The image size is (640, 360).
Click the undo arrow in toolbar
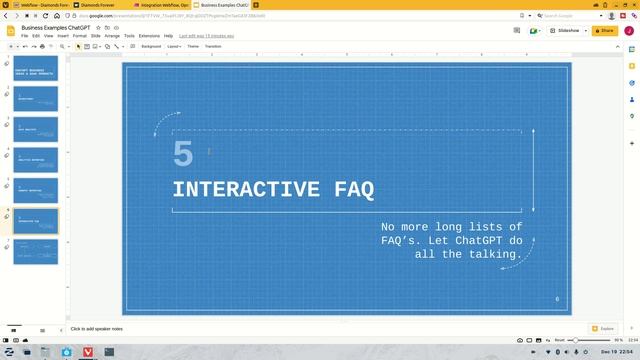pyautogui.click(x=25, y=47)
